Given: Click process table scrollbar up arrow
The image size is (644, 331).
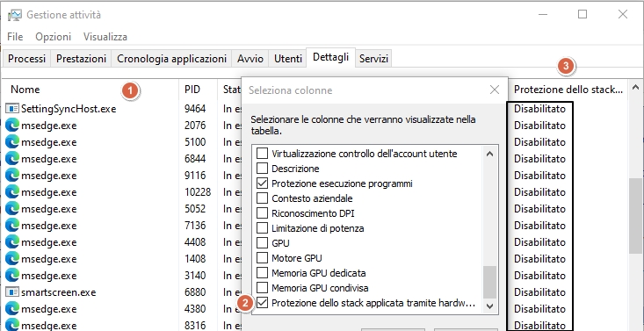Looking at the screenshot, I should pos(635,87).
